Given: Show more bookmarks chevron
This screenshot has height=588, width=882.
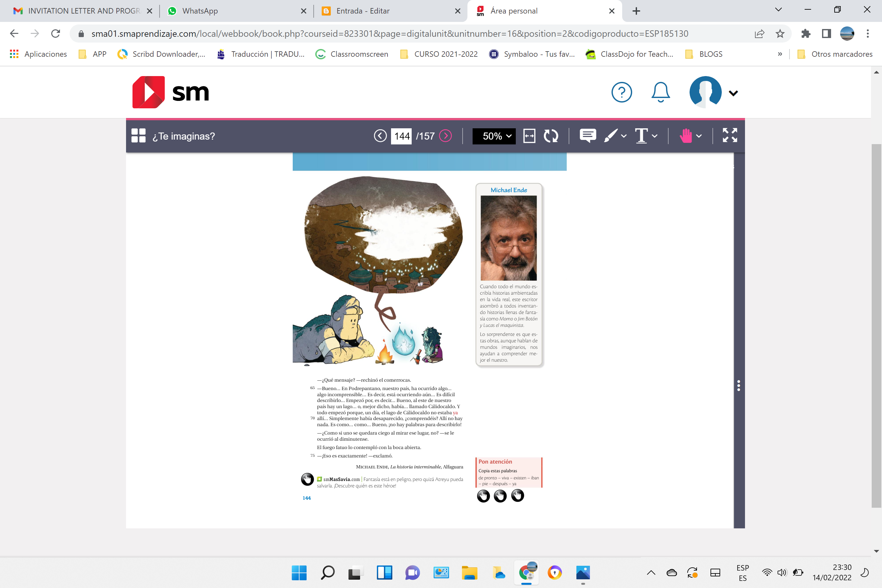Looking at the screenshot, I should click(780, 54).
